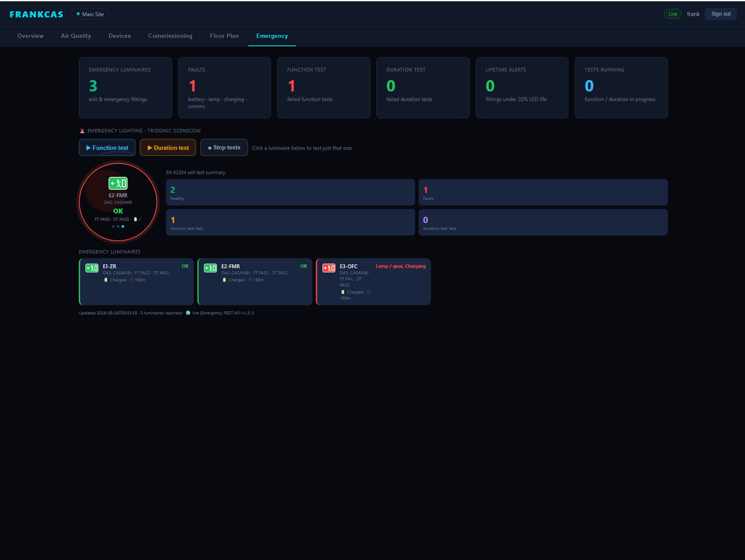Start a Function test
The image size is (745, 560).
[107, 148]
